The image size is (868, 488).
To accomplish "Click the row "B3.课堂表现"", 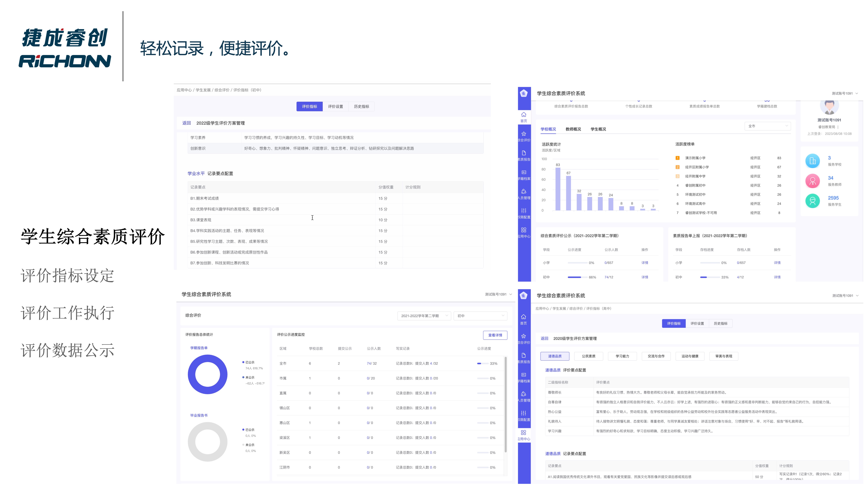I will 335,220.
